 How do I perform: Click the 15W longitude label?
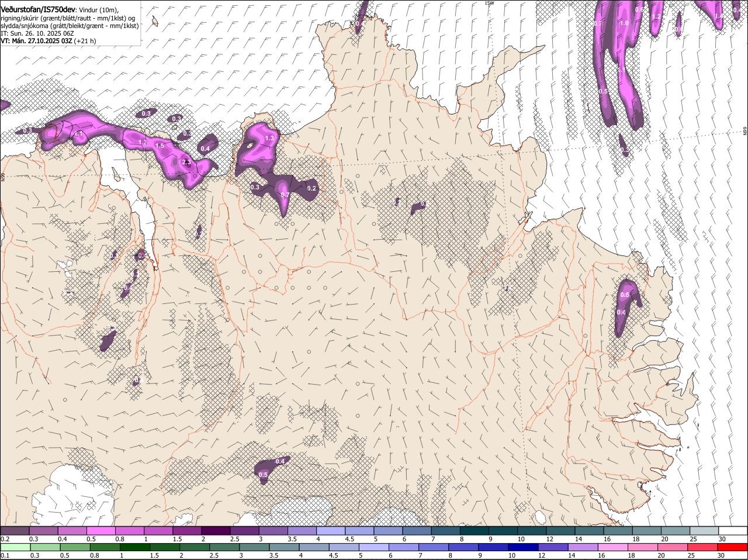click(x=490, y=3)
